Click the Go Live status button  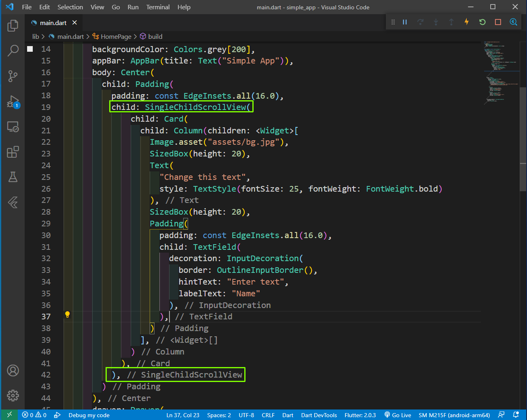pyautogui.click(x=398, y=415)
